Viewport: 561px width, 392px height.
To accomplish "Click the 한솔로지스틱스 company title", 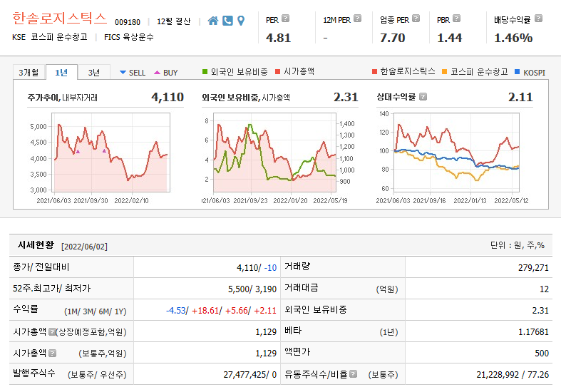I will point(59,19).
